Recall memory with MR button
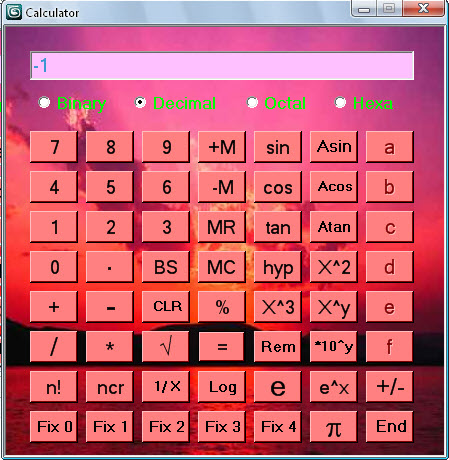 tap(222, 227)
